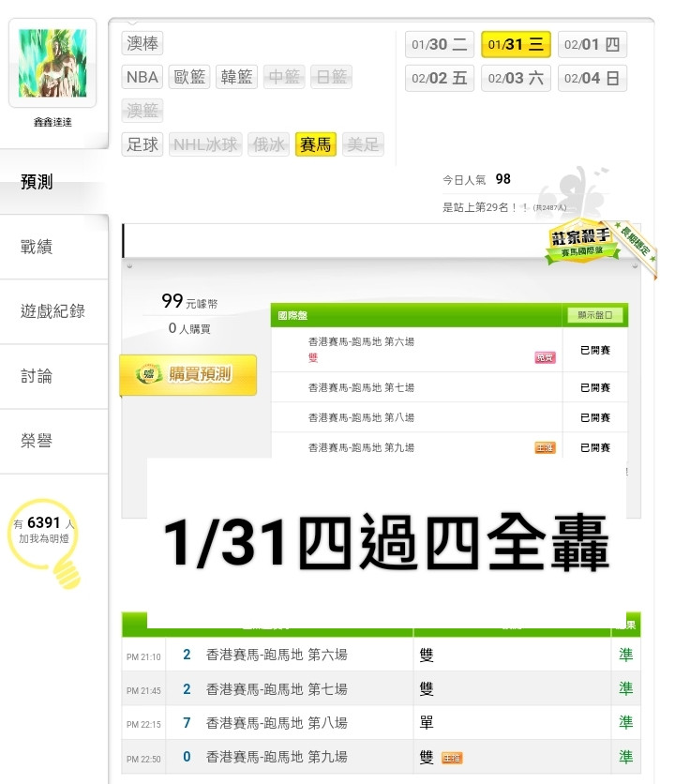Click the pink 免費 tag icon
This screenshot has height=784, width=675.
click(x=545, y=357)
